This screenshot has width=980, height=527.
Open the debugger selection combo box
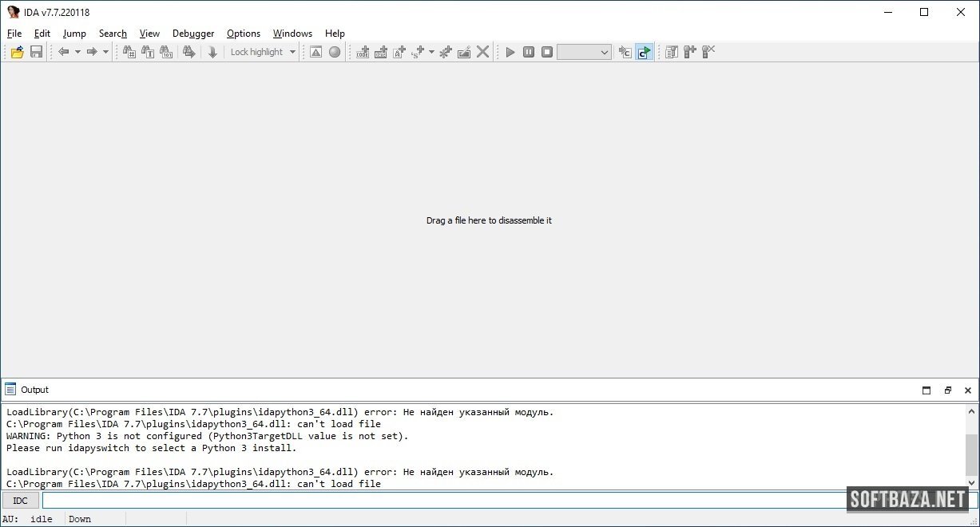click(584, 52)
